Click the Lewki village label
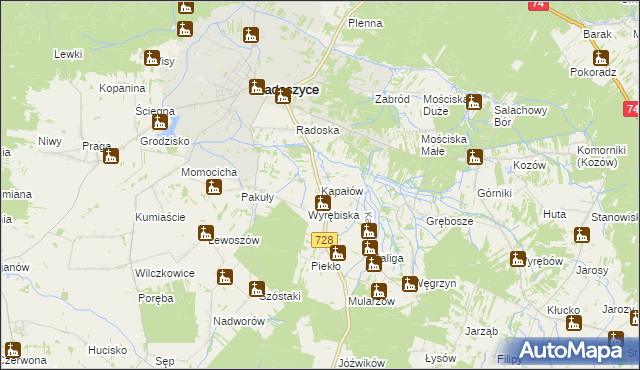The height and width of the screenshot is (370, 640). [x=68, y=54]
